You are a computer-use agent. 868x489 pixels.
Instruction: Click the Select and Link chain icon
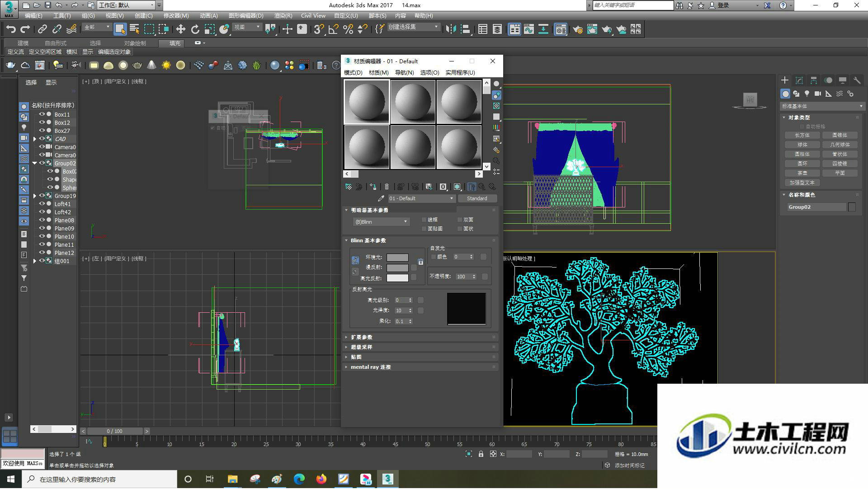pyautogui.click(x=42, y=29)
